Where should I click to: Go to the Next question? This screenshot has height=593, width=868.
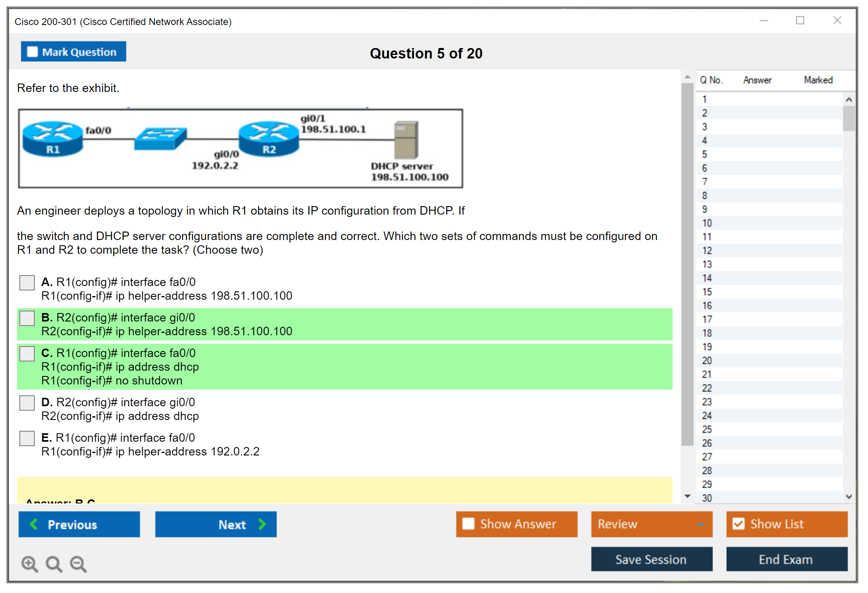pos(216,524)
